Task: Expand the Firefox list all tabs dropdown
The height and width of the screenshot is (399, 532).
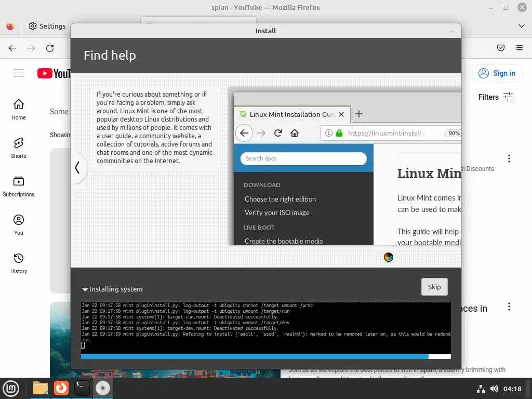Action: (522, 26)
